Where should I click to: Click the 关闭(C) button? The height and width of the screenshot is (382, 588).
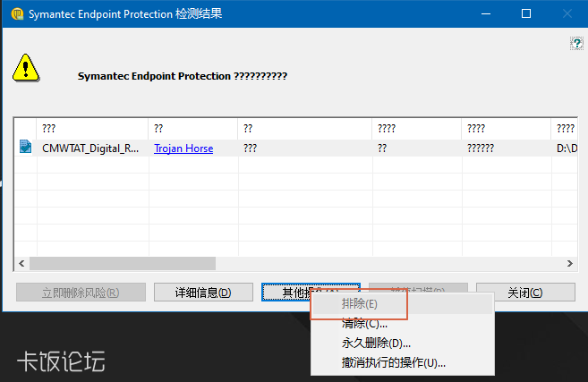[x=525, y=293]
